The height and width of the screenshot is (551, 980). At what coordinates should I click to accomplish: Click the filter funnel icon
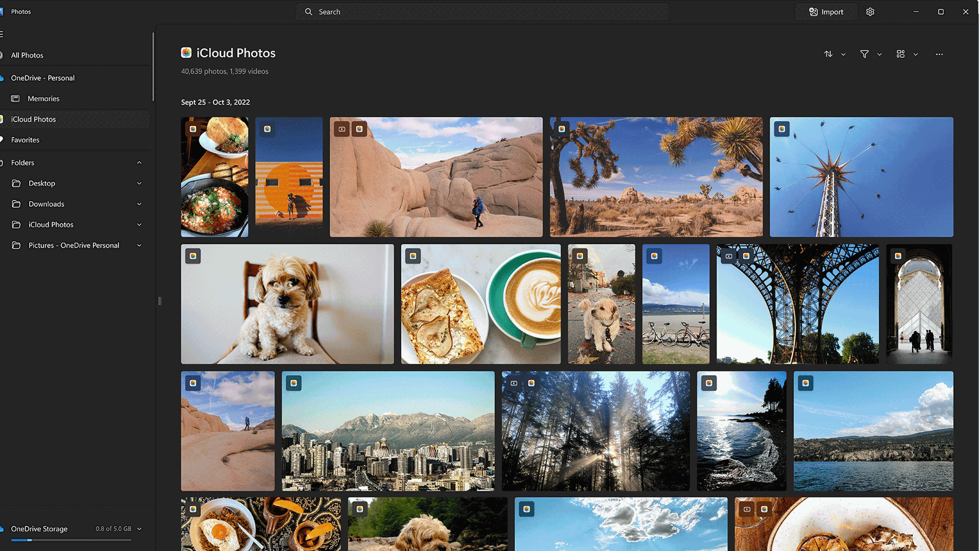(x=864, y=54)
